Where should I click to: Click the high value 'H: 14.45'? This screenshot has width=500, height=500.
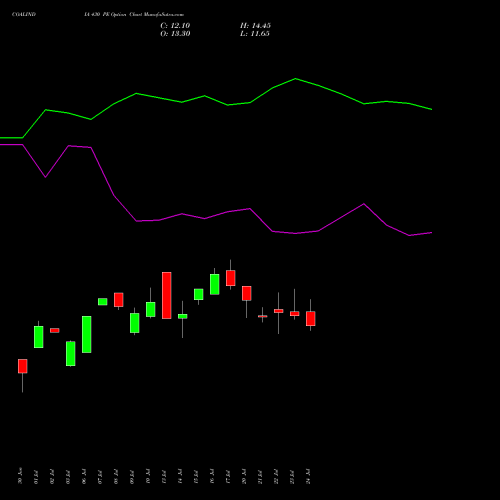(255, 26)
